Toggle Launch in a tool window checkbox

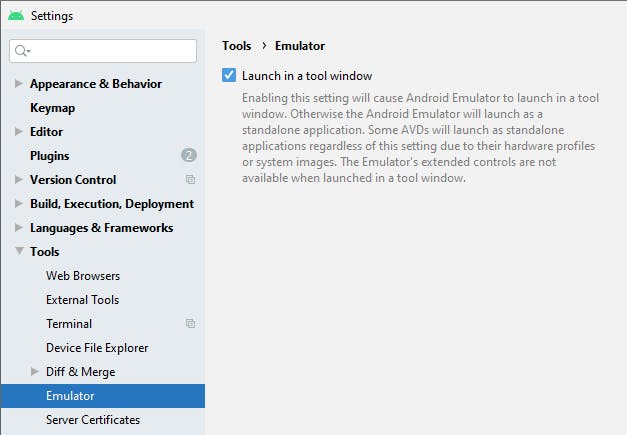pyautogui.click(x=229, y=75)
